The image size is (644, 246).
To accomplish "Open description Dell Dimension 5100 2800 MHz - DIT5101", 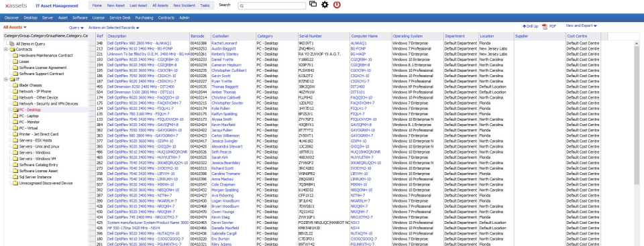I will 141,93.
